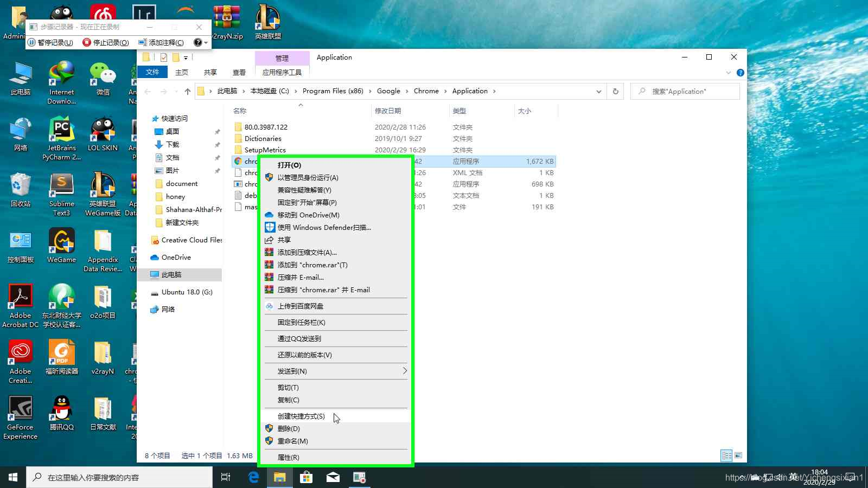
Task: Open Microsoft Store from the taskbar
Action: click(x=307, y=477)
